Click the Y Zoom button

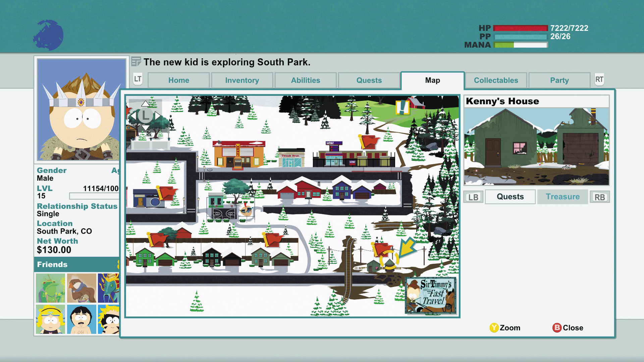(505, 328)
